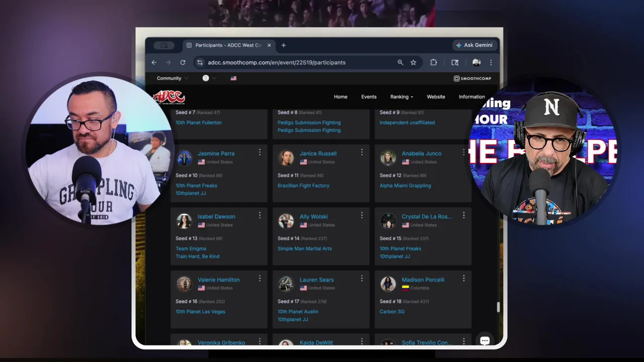The width and height of the screenshot is (644, 362).
Task: Open options menu for Madison Porcelli
Action: [x=463, y=278]
